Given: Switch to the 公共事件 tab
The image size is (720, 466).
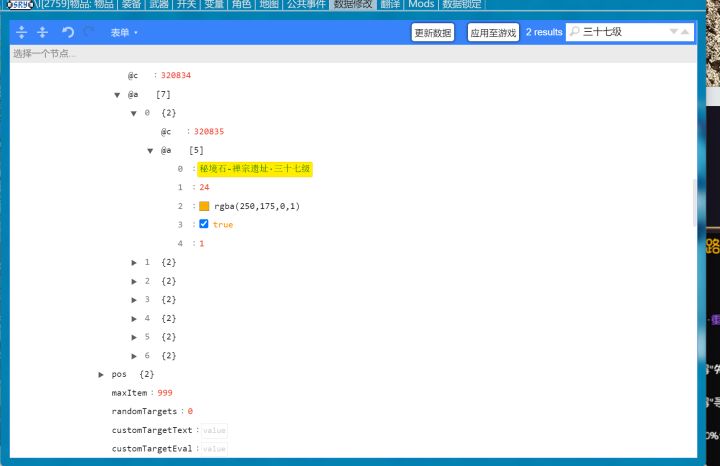Looking at the screenshot, I should click(x=306, y=5).
